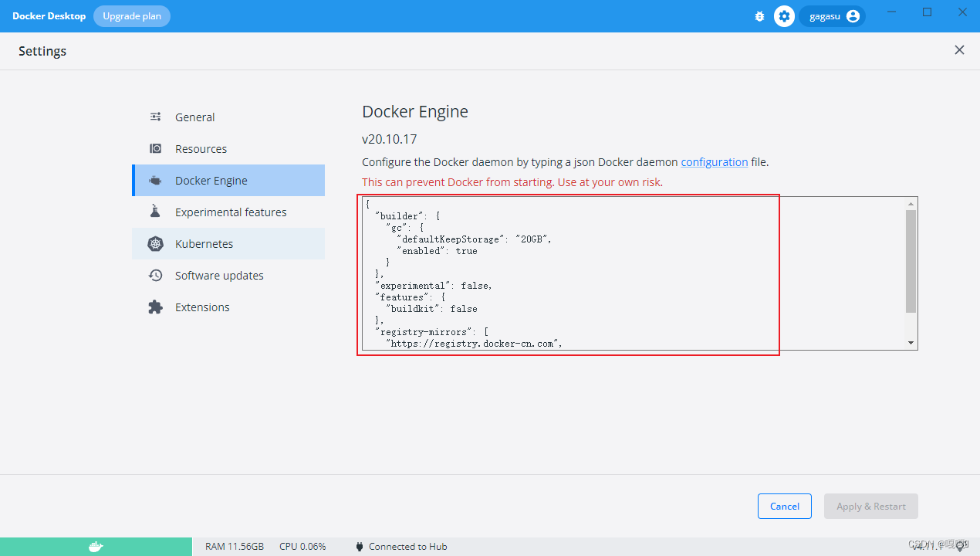The height and width of the screenshot is (556, 980).
Task: Open the Extensions settings panel
Action: point(202,307)
